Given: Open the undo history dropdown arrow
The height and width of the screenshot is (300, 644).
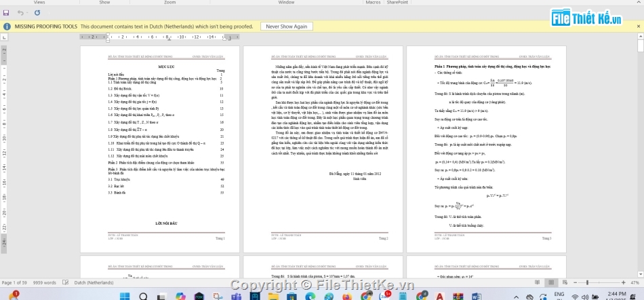Looking at the screenshot, I should [27, 13].
